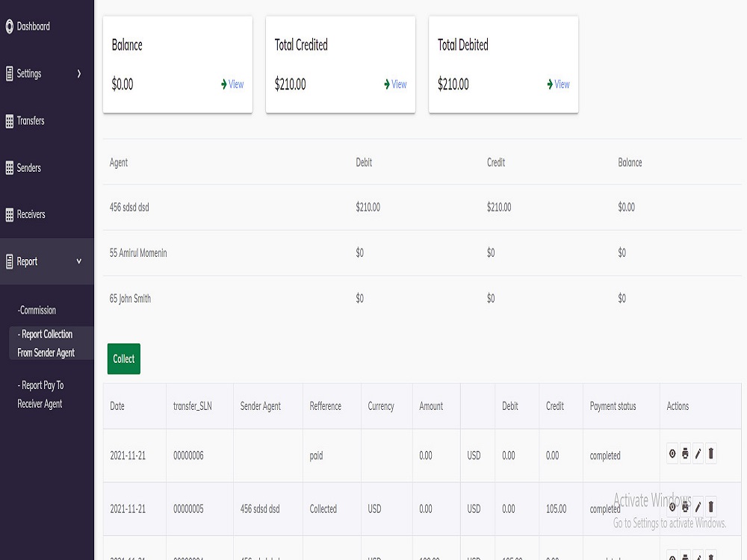Go to the Senders page
This screenshot has height=560, width=747.
[x=29, y=168]
